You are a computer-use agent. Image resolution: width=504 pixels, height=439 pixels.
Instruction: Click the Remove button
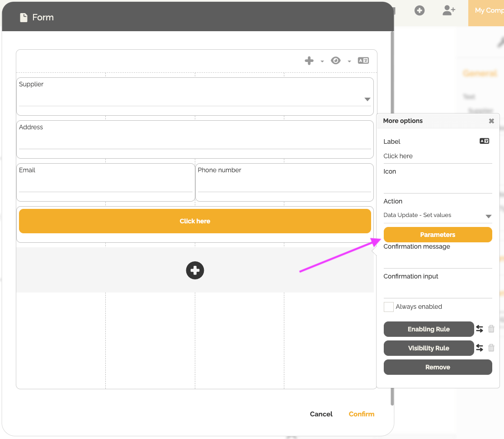[x=438, y=367]
